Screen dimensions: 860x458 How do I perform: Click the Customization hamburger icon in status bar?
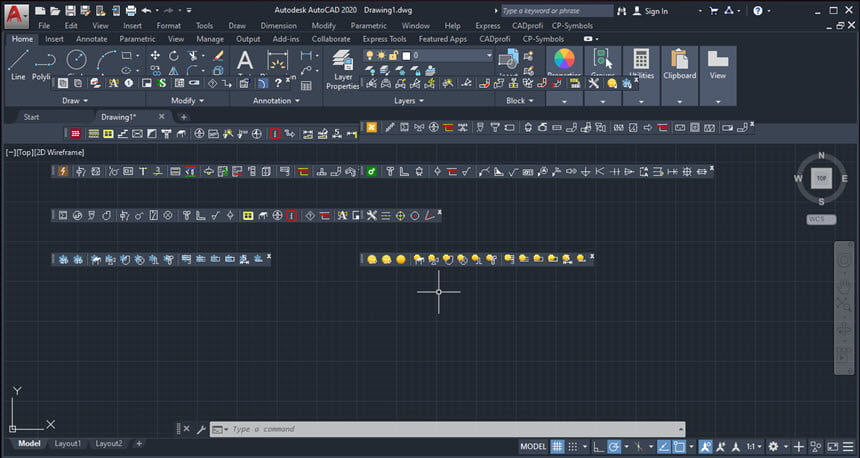point(849,446)
